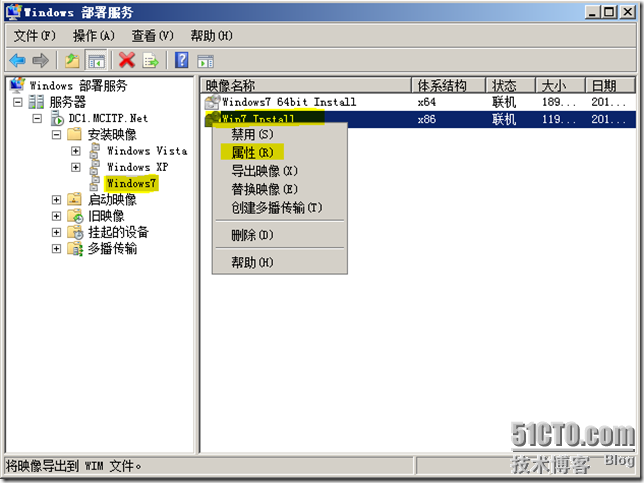Click the 119... size cell
644x483 pixels.
click(x=559, y=119)
